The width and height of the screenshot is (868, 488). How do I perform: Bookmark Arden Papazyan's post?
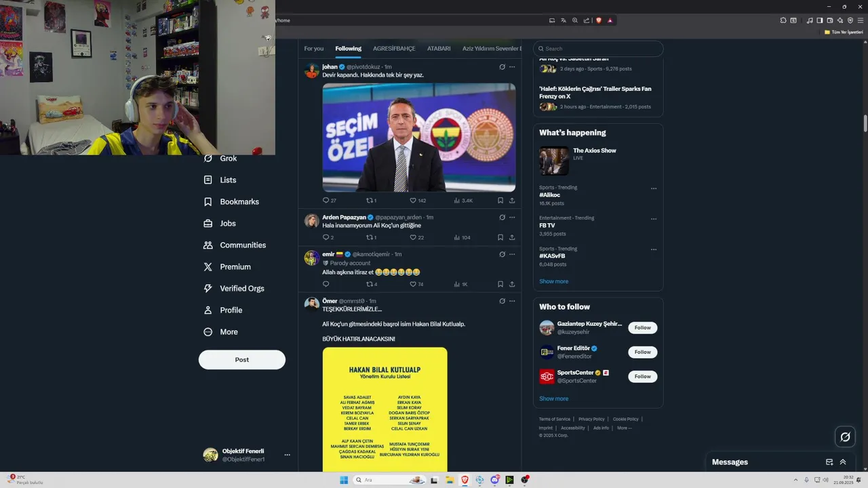point(500,237)
